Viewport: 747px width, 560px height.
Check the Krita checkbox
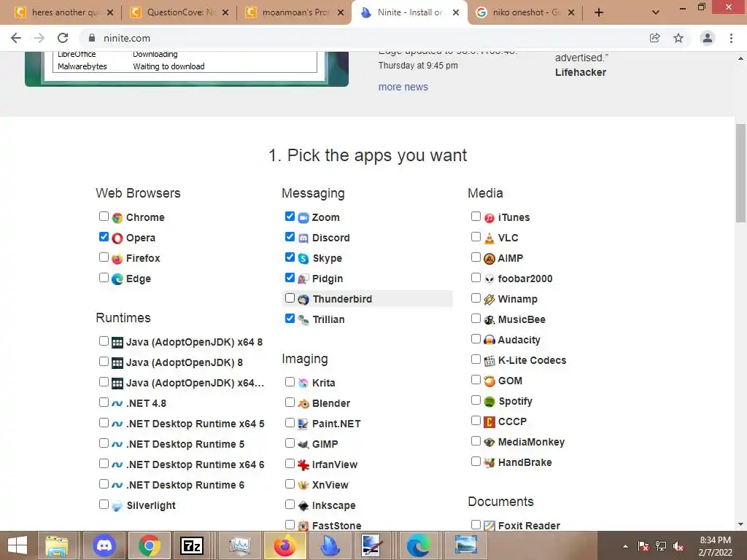point(290,382)
